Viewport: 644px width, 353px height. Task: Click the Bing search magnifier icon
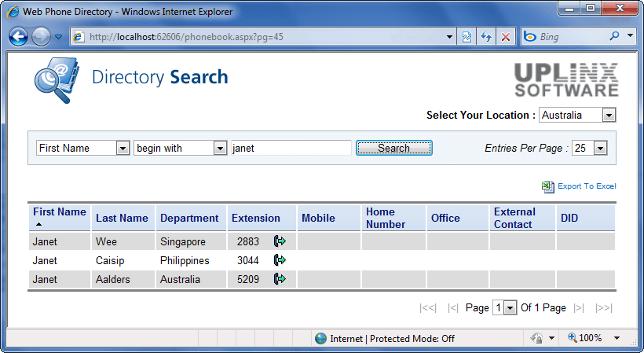coord(614,37)
